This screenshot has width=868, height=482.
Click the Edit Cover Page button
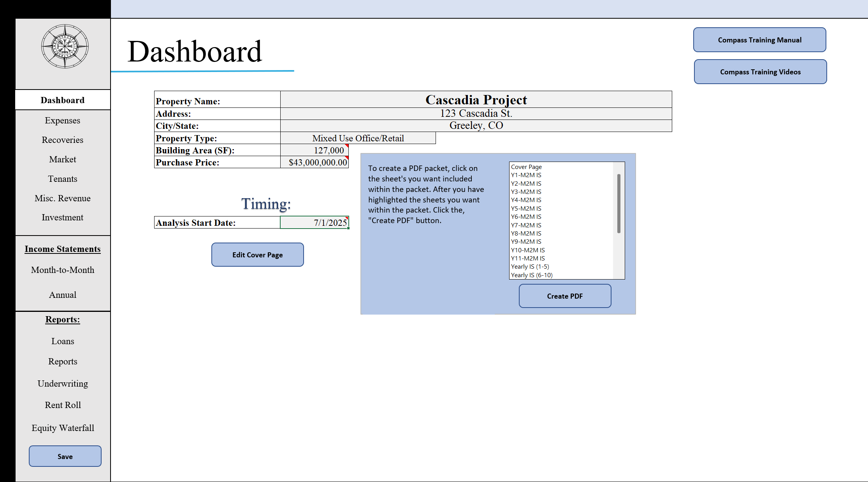point(257,255)
